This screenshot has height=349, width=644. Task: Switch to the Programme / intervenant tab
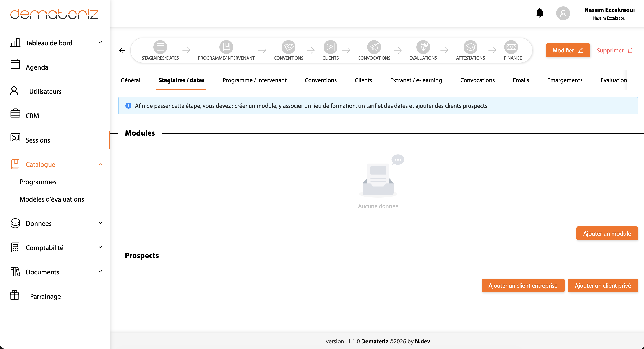pyautogui.click(x=255, y=80)
